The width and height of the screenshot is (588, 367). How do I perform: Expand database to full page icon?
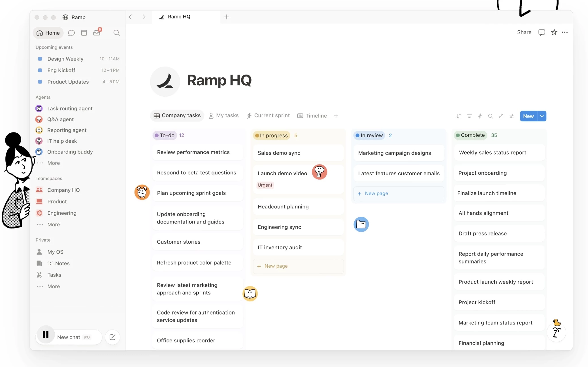tap(501, 116)
